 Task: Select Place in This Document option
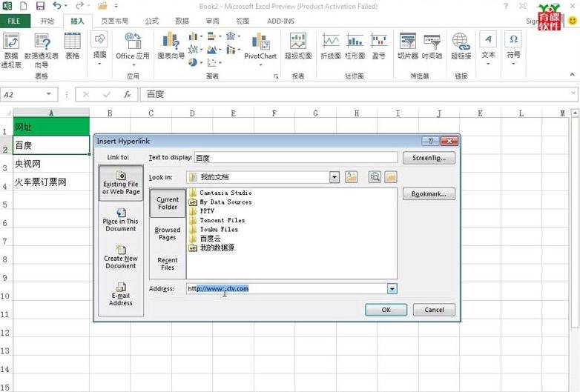[x=121, y=220]
